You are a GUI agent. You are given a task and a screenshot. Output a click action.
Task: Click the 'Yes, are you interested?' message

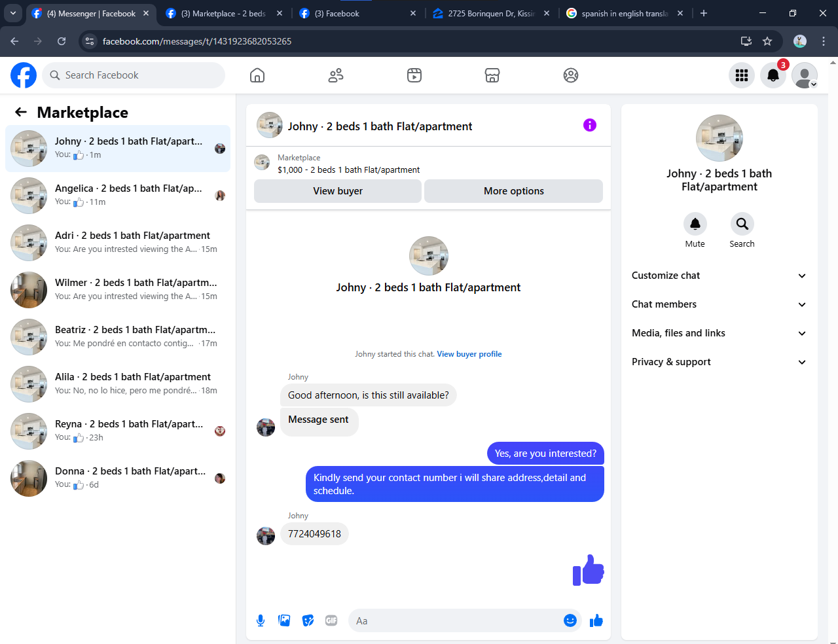click(545, 454)
